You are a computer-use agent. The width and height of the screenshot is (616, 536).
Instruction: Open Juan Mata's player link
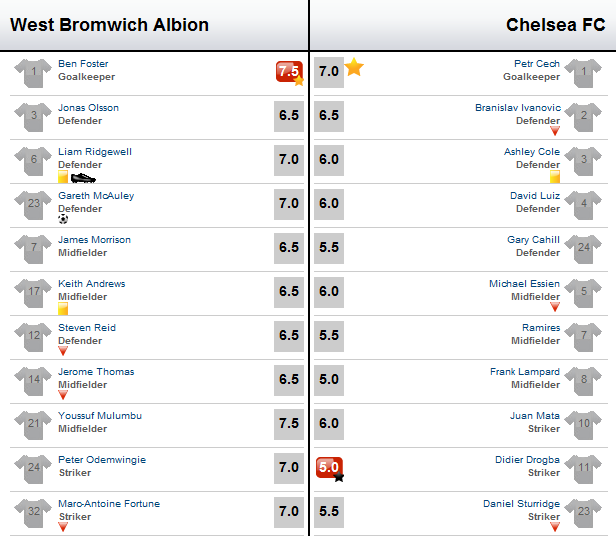535,416
